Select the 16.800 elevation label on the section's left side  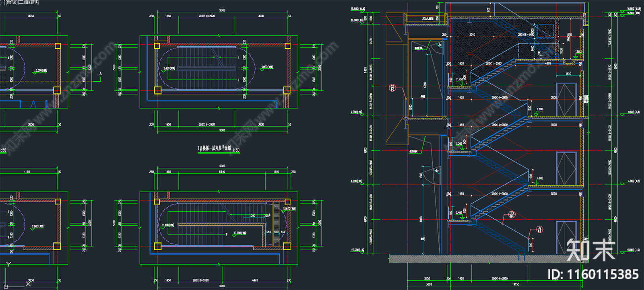coord(358,8)
